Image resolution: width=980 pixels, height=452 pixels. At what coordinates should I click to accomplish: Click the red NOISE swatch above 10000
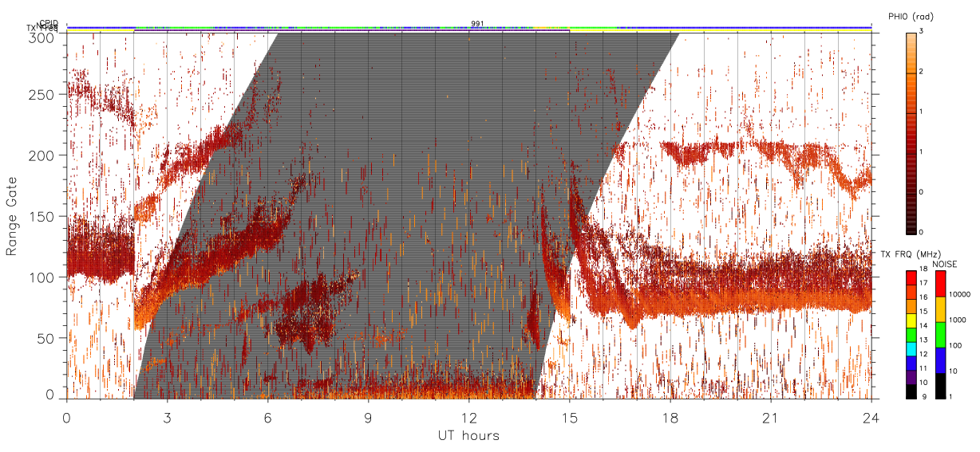click(941, 284)
